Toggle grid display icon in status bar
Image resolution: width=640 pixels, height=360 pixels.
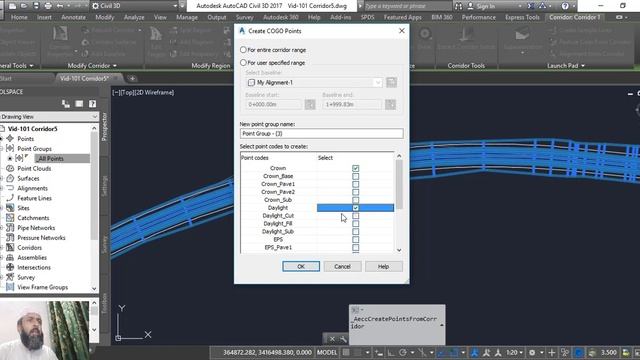(346, 352)
